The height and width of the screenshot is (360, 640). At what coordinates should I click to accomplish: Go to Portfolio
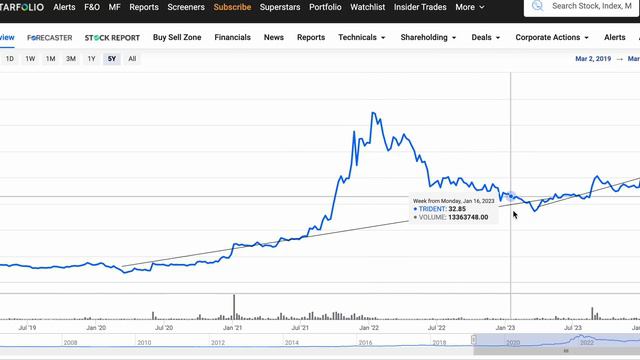click(x=325, y=7)
